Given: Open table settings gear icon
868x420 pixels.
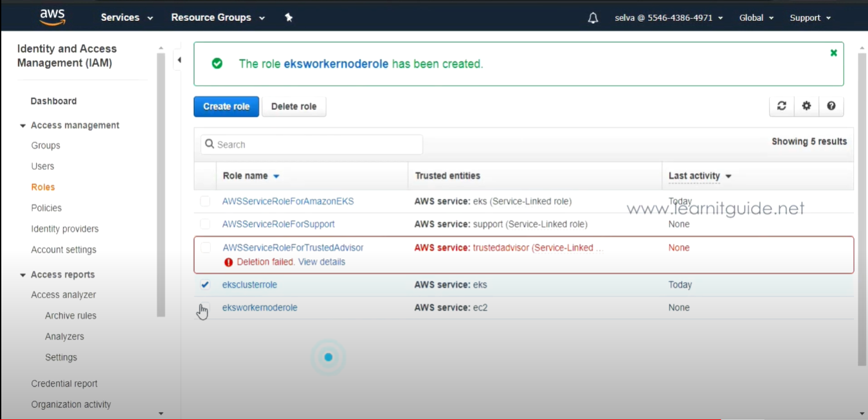Looking at the screenshot, I should point(806,106).
